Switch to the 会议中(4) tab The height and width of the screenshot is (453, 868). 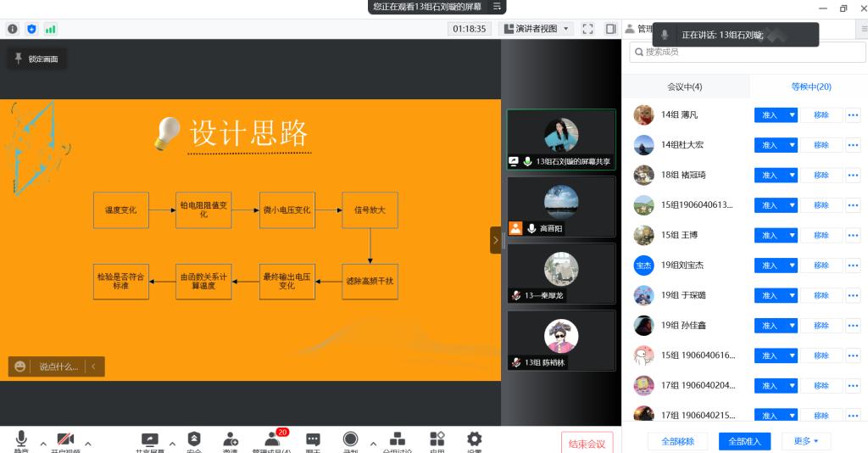685,87
